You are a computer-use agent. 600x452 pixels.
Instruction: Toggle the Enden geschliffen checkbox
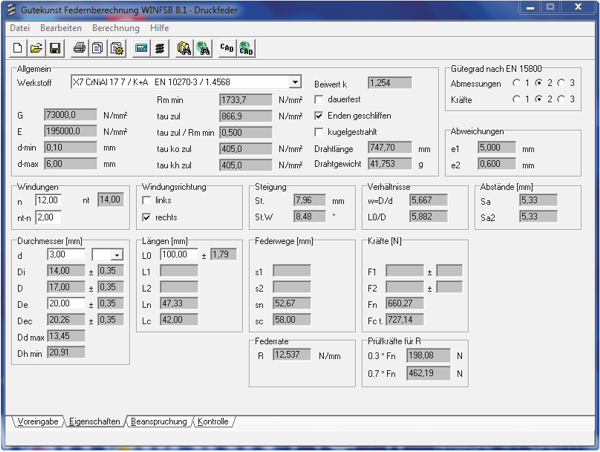(320, 116)
